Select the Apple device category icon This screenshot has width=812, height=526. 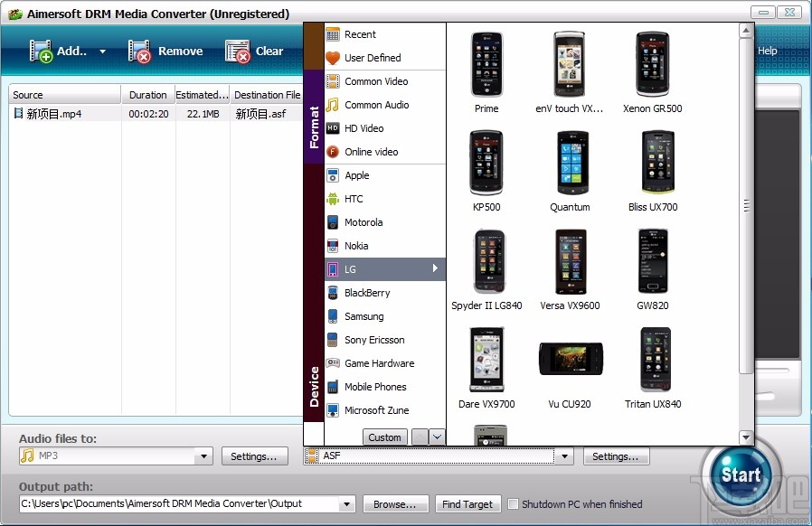tap(335, 175)
